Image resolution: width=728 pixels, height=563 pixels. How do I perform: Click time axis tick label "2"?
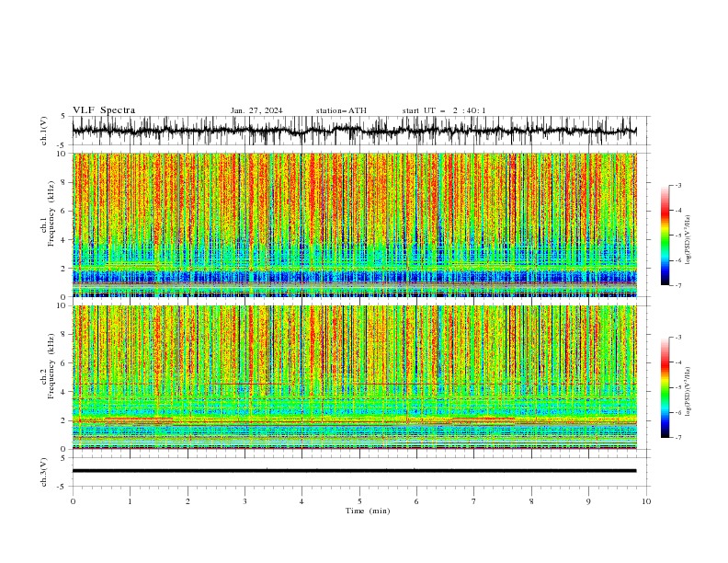pyautogui.click(x=188, y=501)
